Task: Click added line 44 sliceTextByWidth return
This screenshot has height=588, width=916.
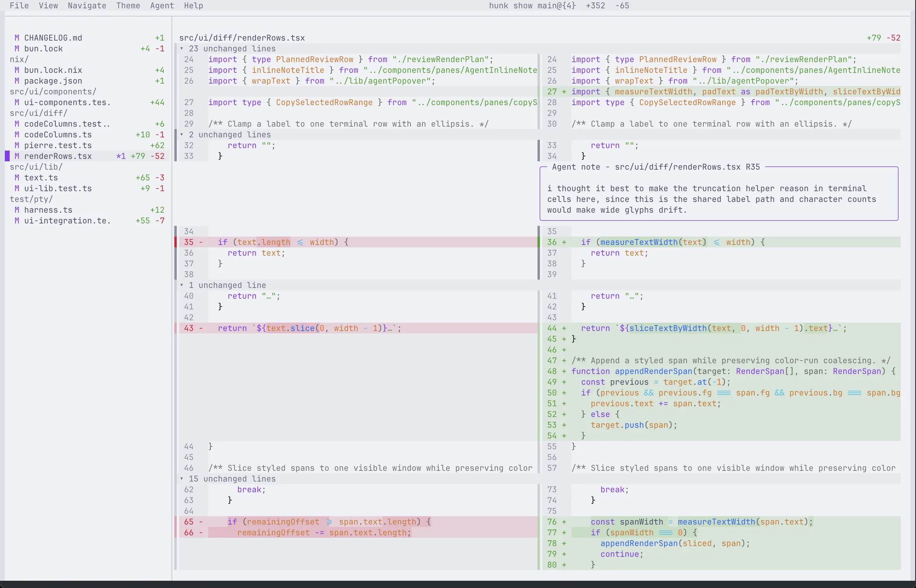Action: tap(722, 328)
